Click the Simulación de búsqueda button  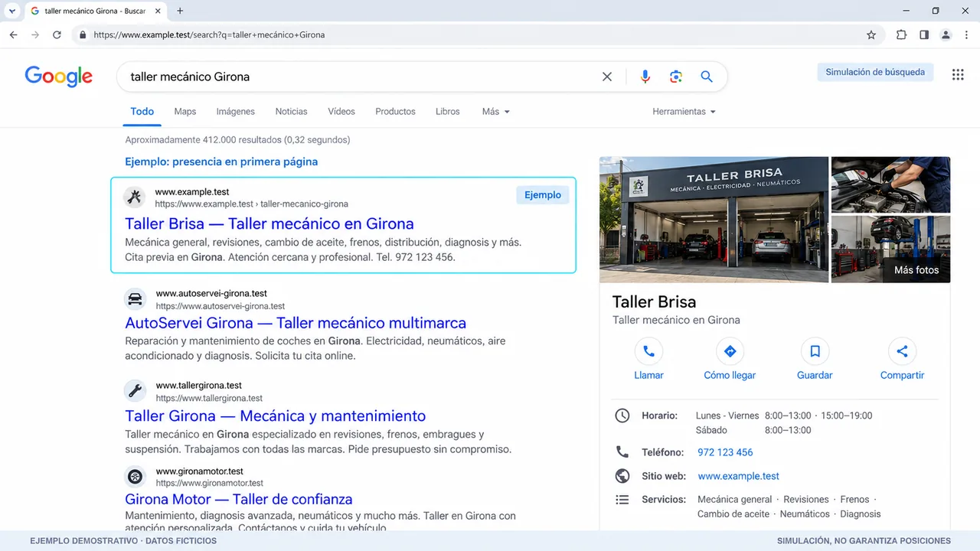pyautogui.click(x=875, y=72)
